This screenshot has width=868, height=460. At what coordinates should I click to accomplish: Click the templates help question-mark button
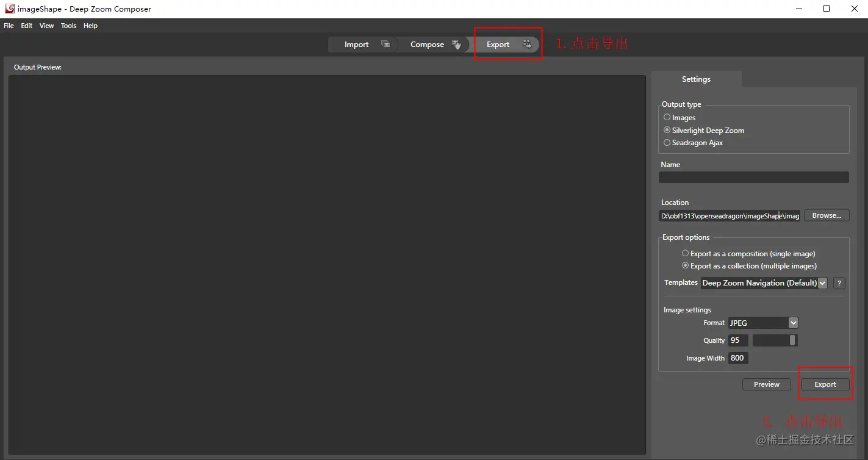click(839, 283)
